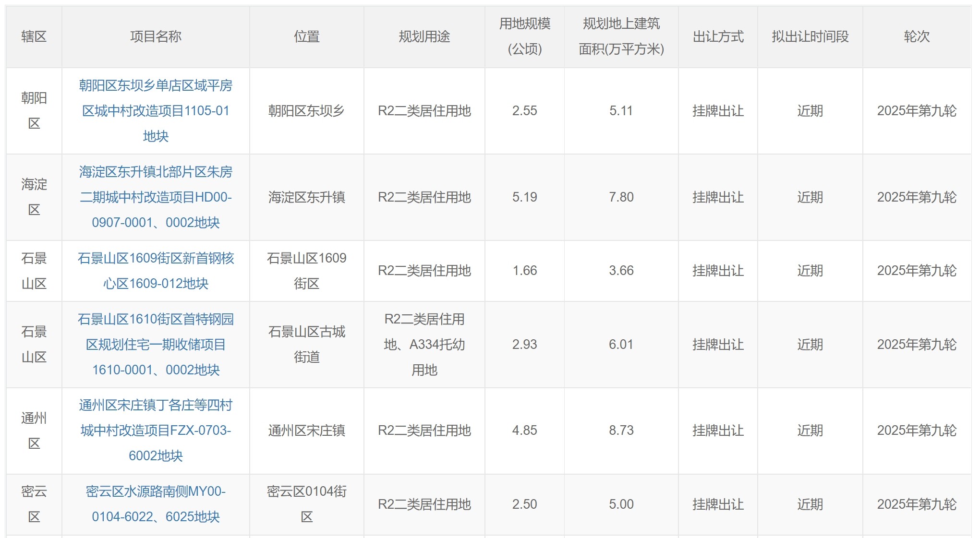Viewport: 980px width, 538px height.
Task: Click the 海淀区东升镇 location cell
Action: (x=306, y=197)
